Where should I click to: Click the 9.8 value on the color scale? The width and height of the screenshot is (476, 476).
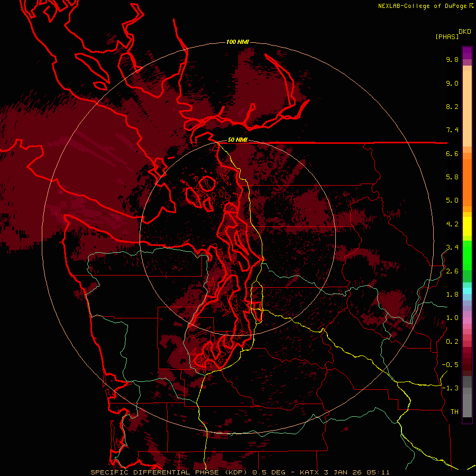tap(452, 59)
